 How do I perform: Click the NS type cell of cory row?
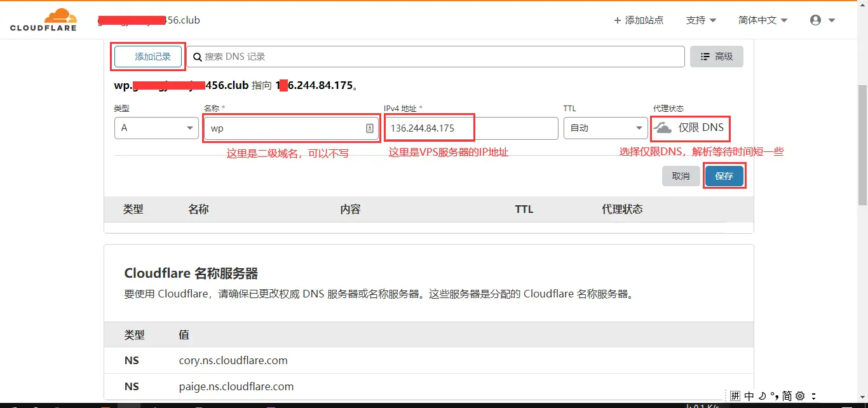(132, 360)
